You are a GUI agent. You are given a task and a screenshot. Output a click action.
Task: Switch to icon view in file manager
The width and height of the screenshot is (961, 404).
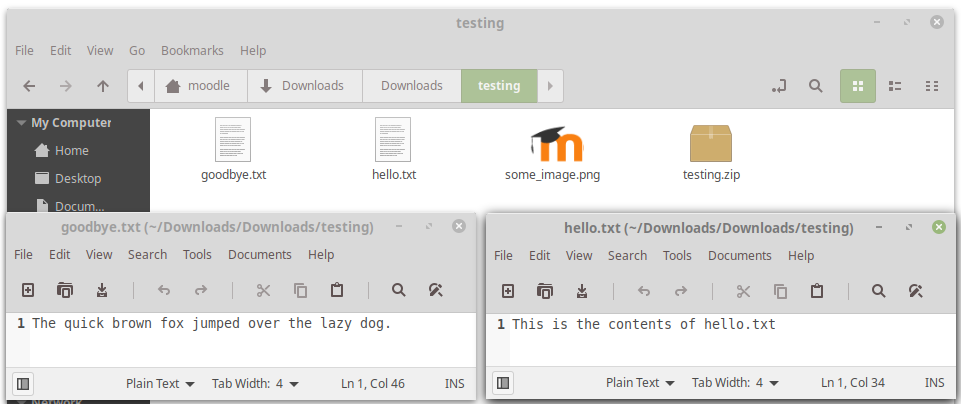(857, 86)
